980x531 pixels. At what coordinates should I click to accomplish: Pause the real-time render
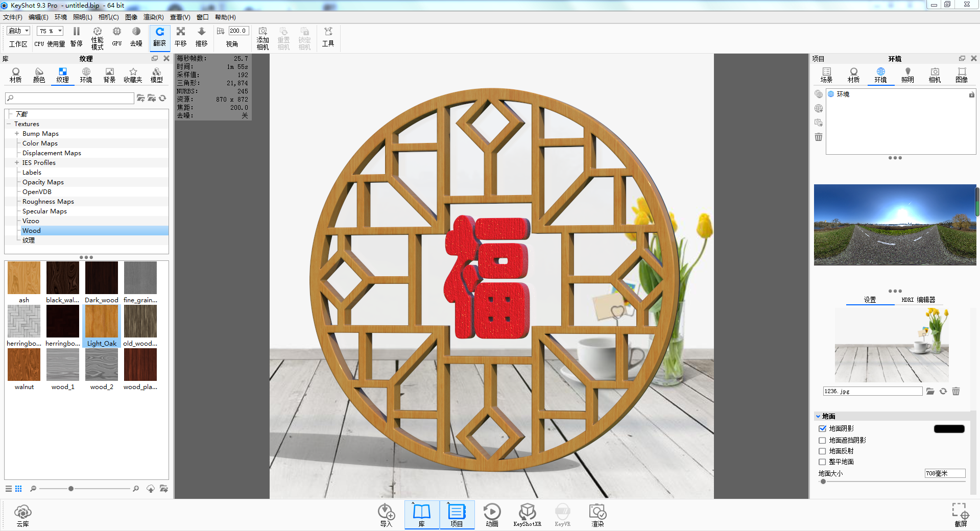pos(76,37)
